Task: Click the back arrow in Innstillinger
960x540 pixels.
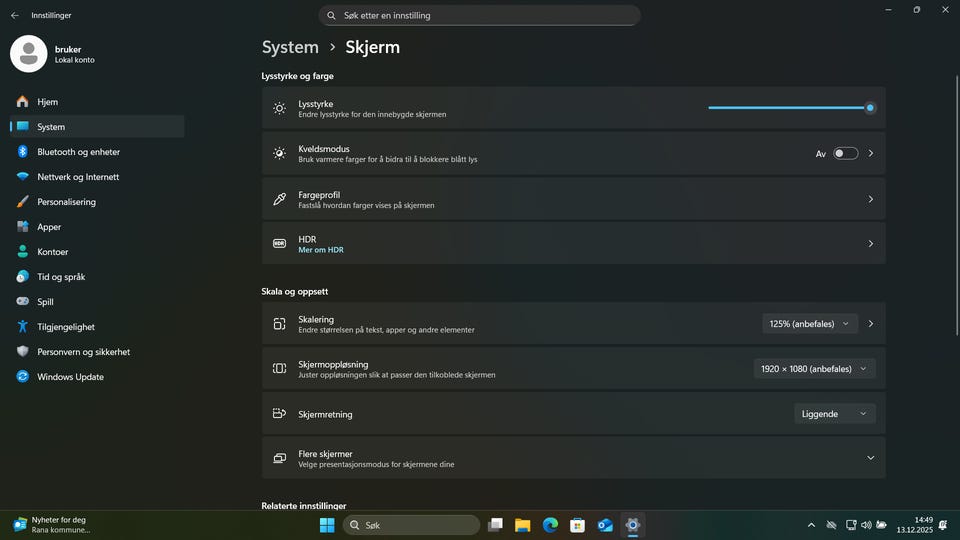Action: pyautogui.click(x=14, y=15)
